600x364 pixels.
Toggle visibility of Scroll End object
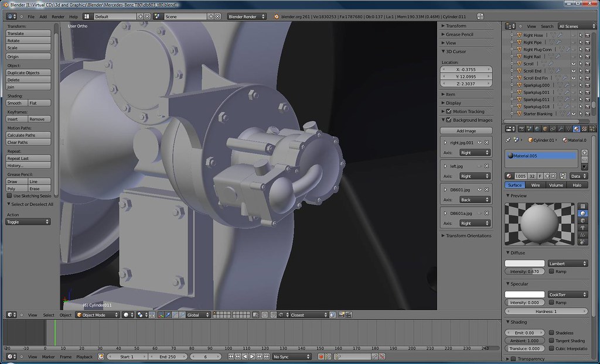pyautogui.click(x=573, y=71)
